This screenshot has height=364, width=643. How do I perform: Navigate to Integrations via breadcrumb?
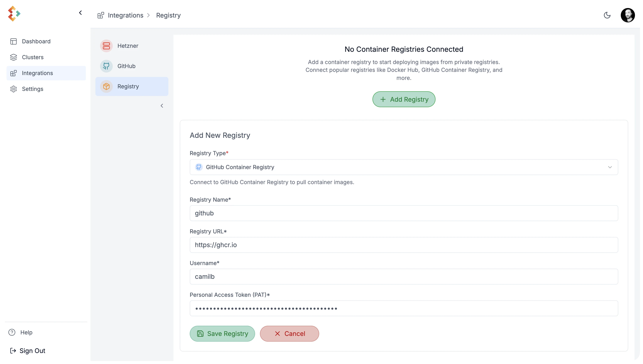click(126, 15)
